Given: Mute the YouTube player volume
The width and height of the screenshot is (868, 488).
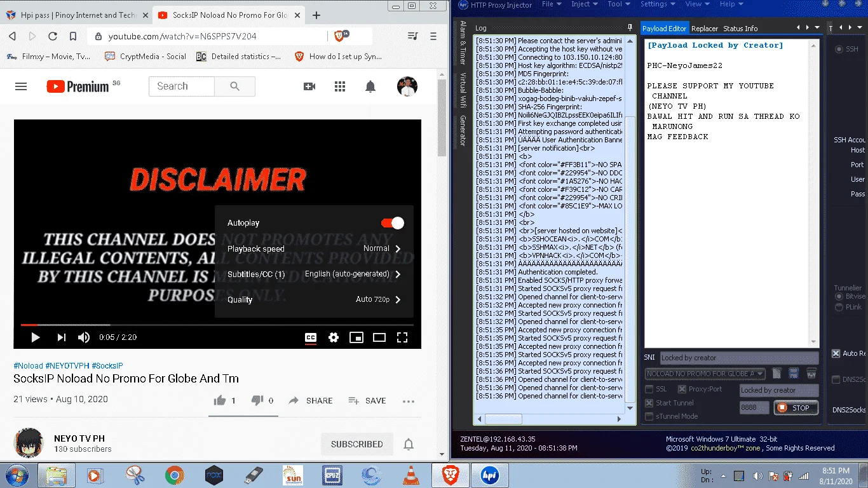Looking at the screenshot, I should click(x=84, y=337).
